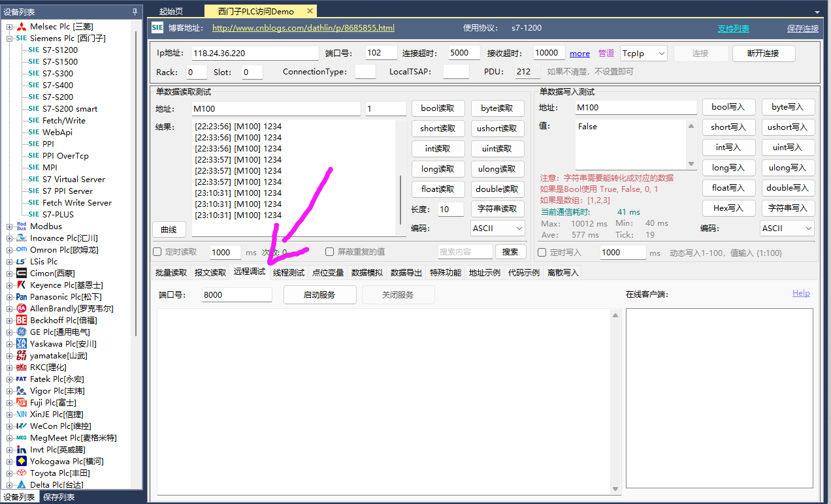831x504 pixels.
Task: Click the Keyence Plc[基恩士] logo icon
Action: pos(22,285)
